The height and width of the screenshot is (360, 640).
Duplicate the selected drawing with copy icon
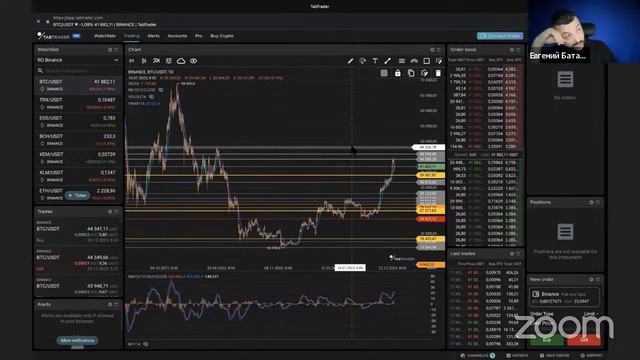coord(411,73)
